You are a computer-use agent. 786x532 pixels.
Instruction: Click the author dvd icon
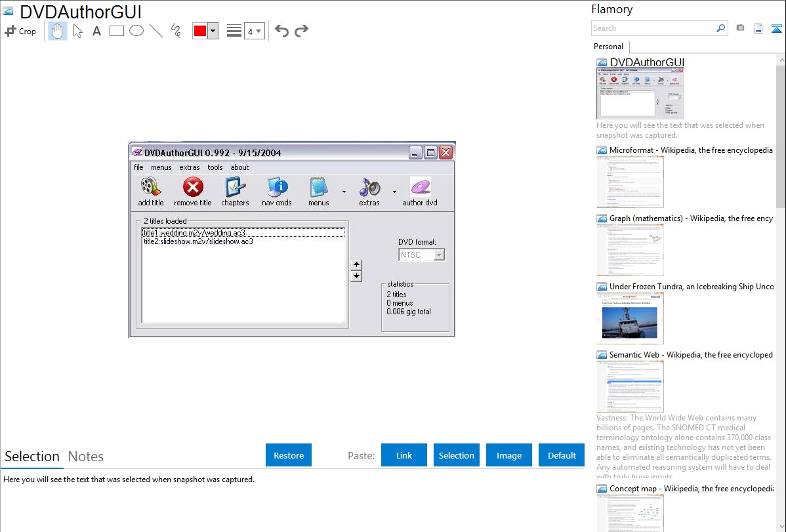click(x=420, y=192)
